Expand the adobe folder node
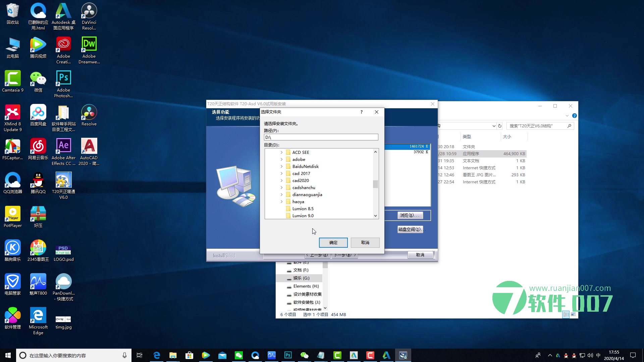644x362 pixels. [281, 159]
